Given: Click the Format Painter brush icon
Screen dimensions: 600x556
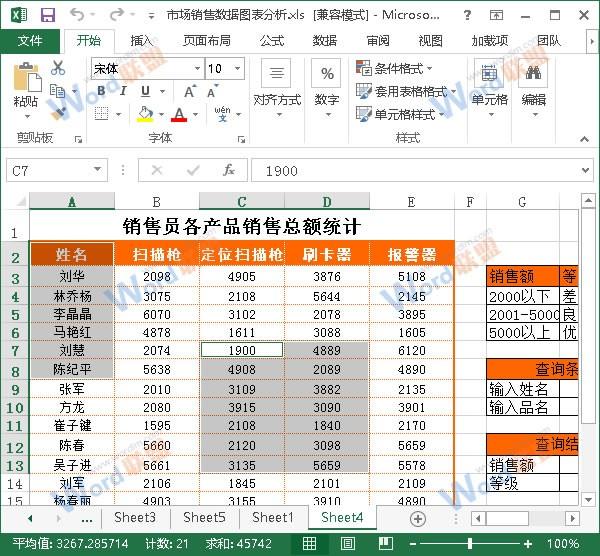Looking at the screenshot, I should pos(60,112).
